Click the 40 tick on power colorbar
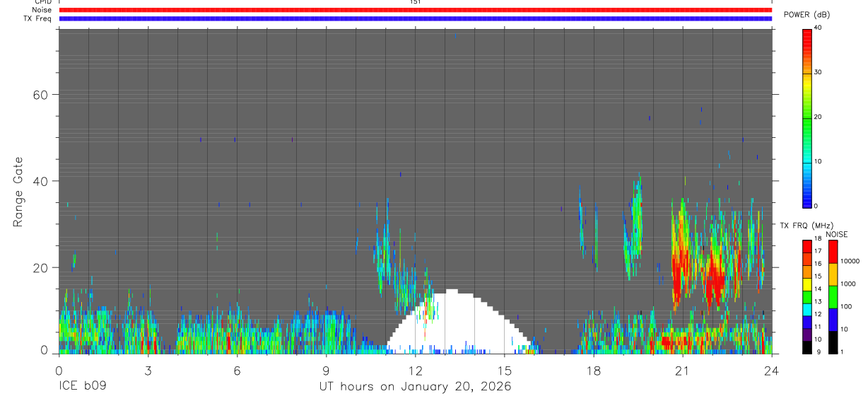The width and height of the screenshot is (868, 401). point(818,28)
